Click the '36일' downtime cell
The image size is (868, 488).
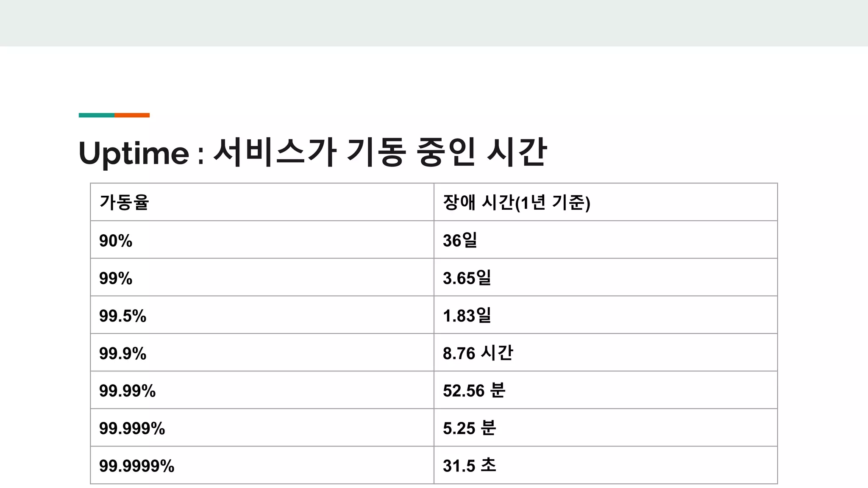pyautogui.click(x=606, y=240)
